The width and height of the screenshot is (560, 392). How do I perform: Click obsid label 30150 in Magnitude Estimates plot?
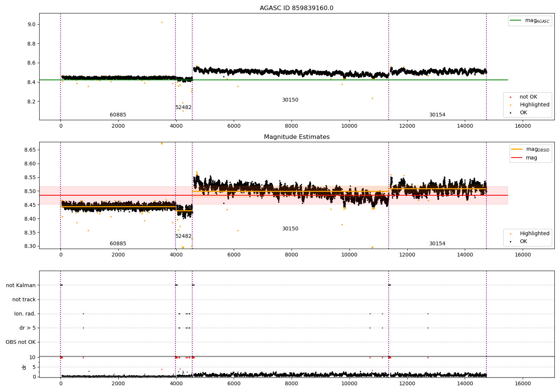click(290, 229)
